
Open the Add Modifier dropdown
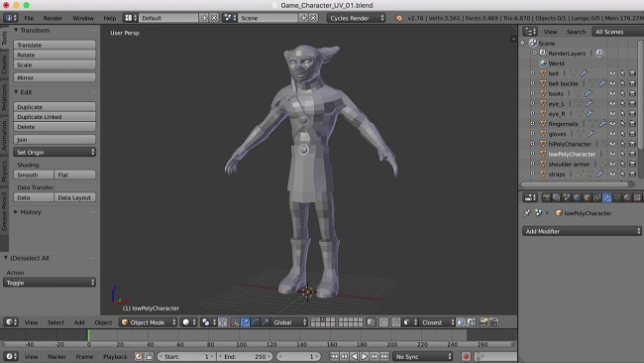tap(582, 231)
